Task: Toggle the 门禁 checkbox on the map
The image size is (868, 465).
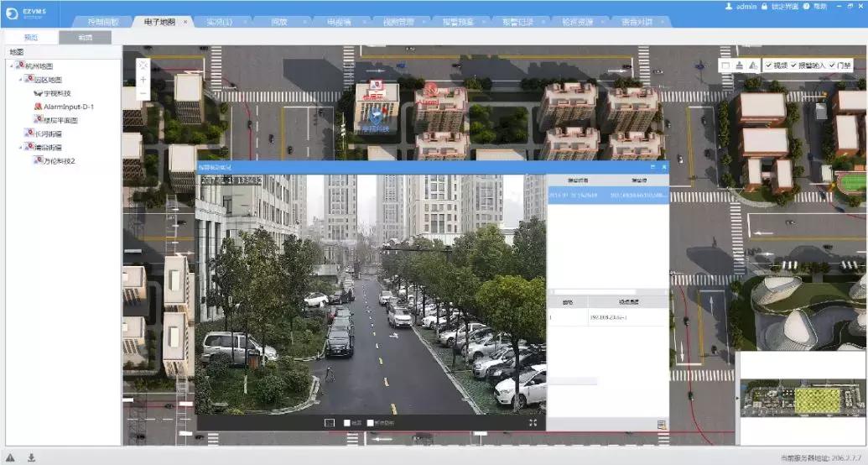Action: [x=832, y=65]
